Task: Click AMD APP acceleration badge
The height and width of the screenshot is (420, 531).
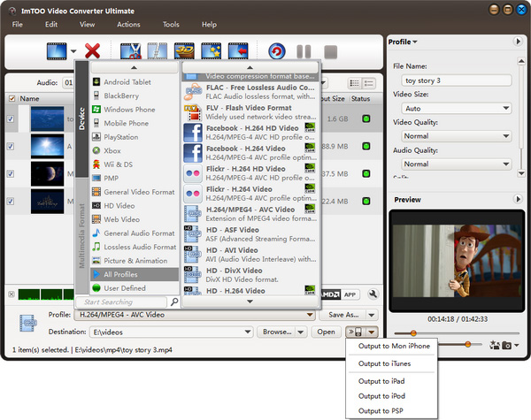Action: coord(341,294)
